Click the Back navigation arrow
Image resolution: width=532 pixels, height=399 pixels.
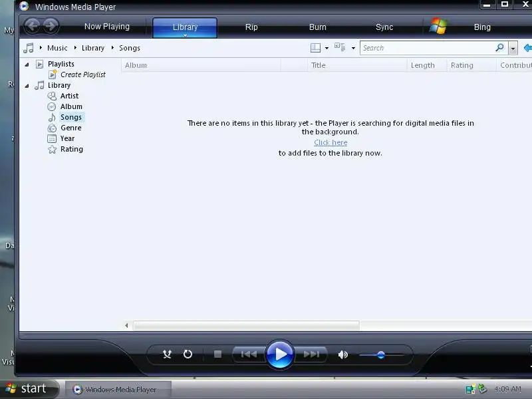click(33, 26)
